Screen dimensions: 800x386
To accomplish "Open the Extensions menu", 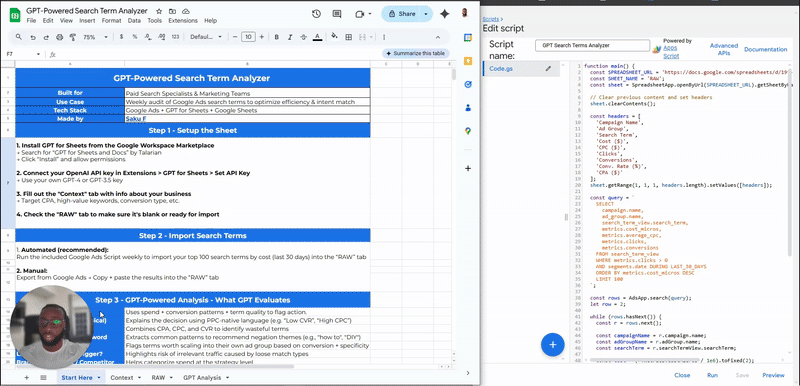I will click(183, 21).
